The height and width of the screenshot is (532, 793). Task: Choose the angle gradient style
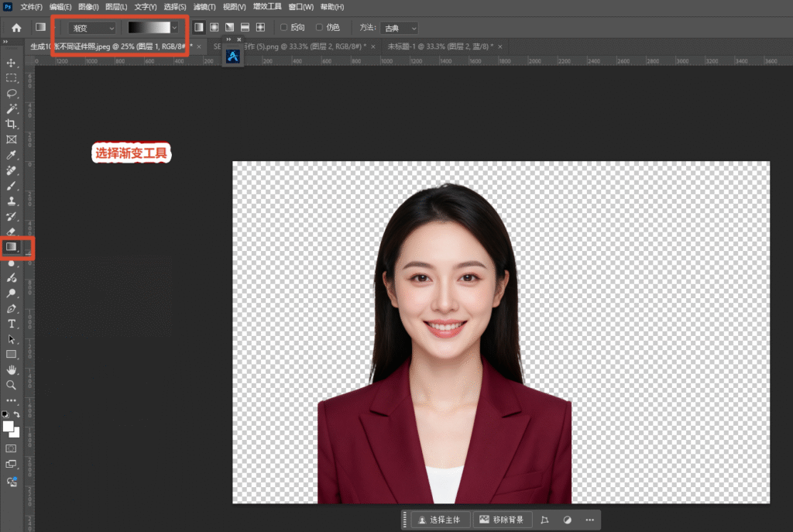(x=229, y=27)
